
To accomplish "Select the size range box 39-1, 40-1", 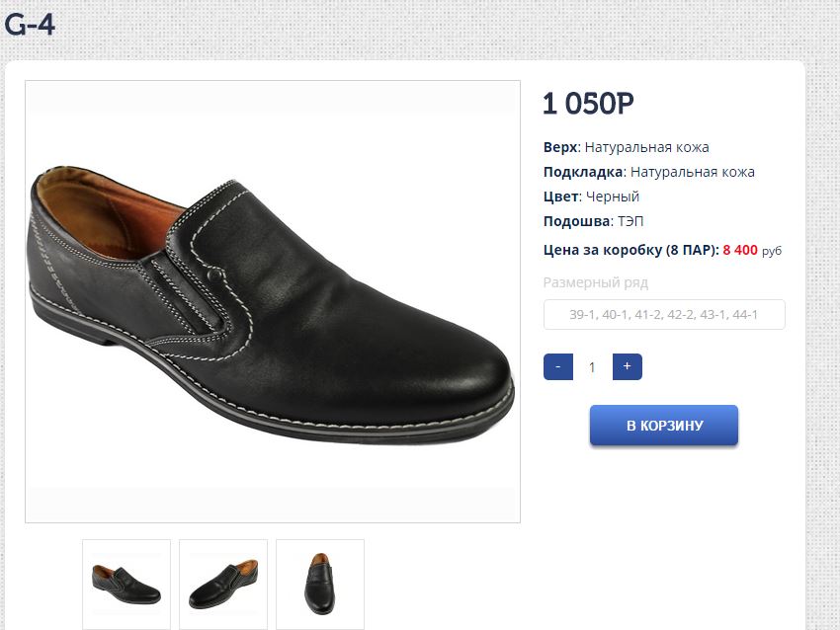I will [664, 315].
